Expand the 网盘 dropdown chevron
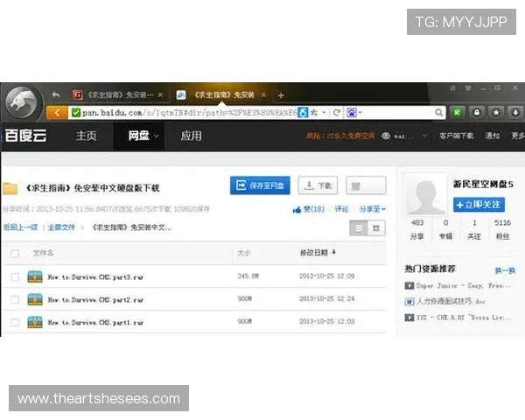 click(x=156, y=136)
